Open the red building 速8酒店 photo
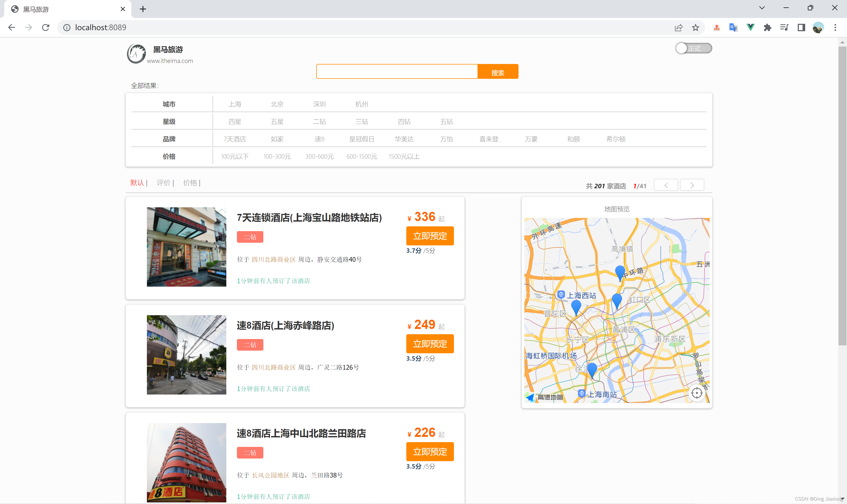 click(186, 462)
